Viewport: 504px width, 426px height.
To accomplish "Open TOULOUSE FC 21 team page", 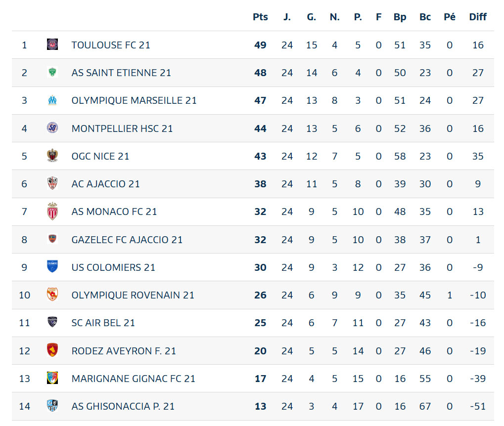I will [x=111, y=45].
